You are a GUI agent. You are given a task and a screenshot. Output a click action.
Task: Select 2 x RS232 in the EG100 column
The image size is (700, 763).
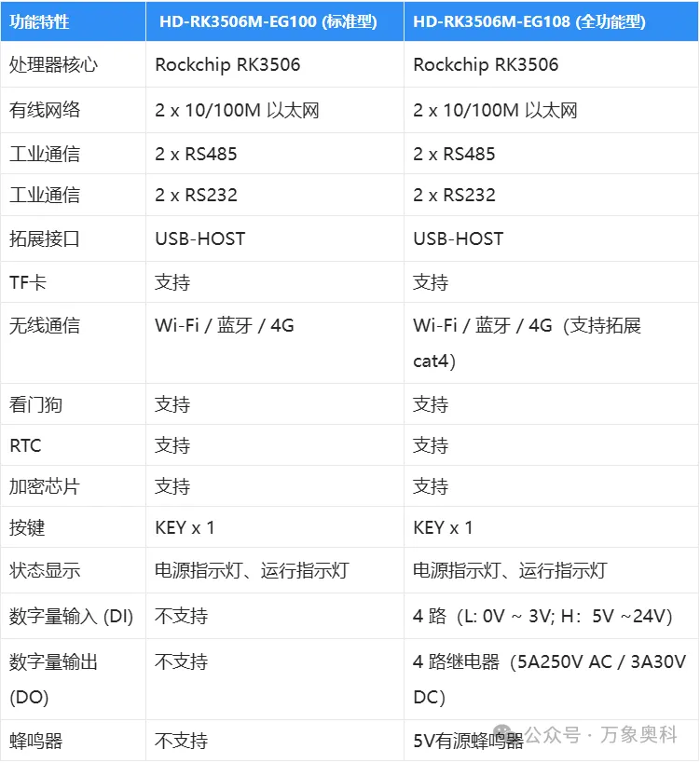tap(196, 195)
